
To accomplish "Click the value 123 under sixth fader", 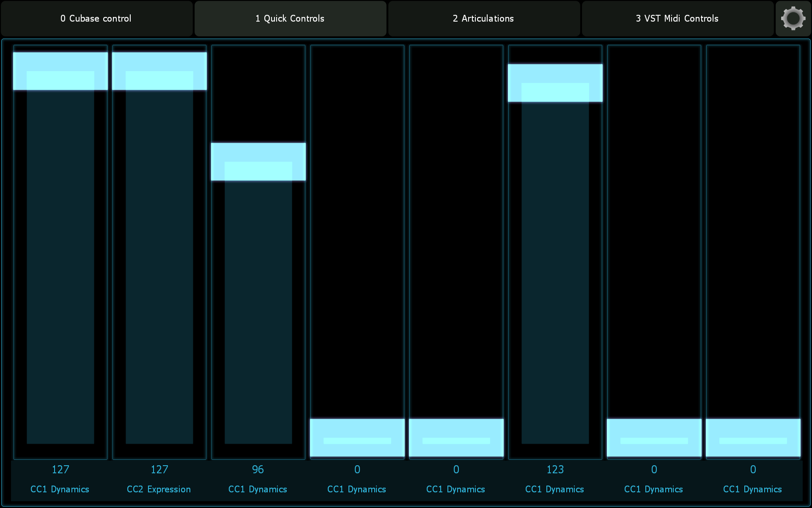I will [x=555, y=469].
